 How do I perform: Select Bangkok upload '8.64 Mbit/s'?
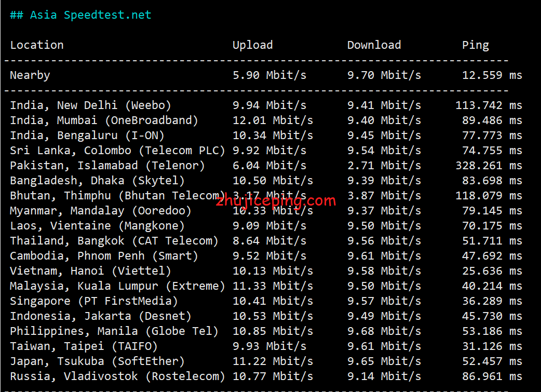[x=269, y=241]
